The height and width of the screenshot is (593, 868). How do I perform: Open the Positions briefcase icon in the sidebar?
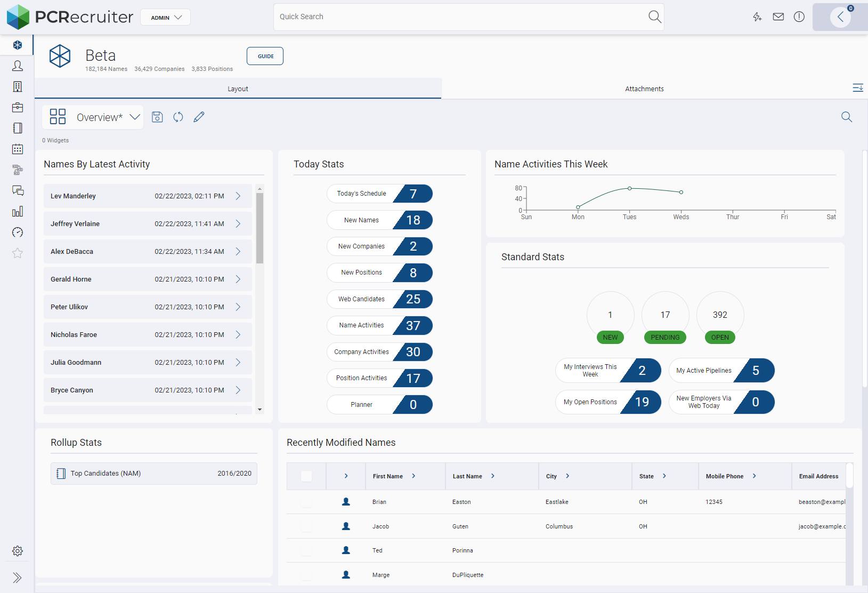pyautogui.click(x=18, y=107)
